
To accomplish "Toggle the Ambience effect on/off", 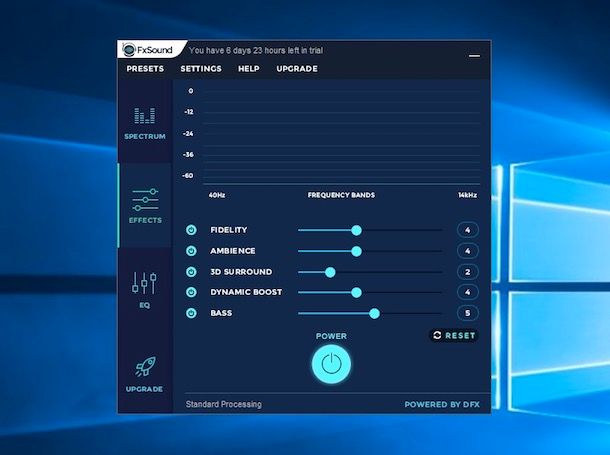I will pyautogui.click(x=191, y=251).
